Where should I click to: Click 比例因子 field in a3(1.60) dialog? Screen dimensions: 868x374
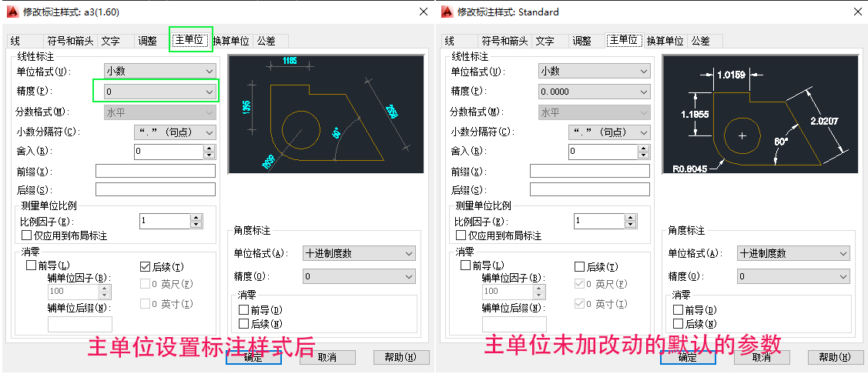coord(165,221)
